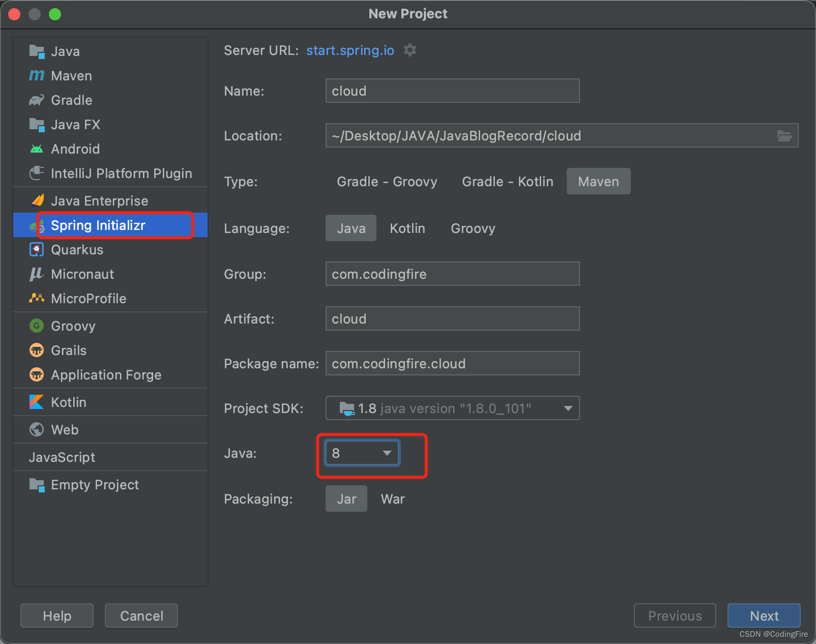Screen dimensions: 816x644
Task: Click the Application Forge icon
Action: coord(37,374)
